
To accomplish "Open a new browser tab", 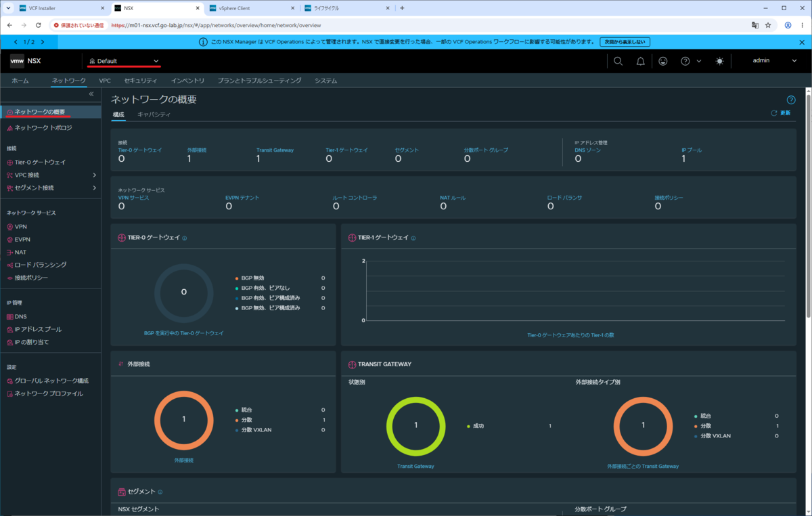I will click(402, 8).
